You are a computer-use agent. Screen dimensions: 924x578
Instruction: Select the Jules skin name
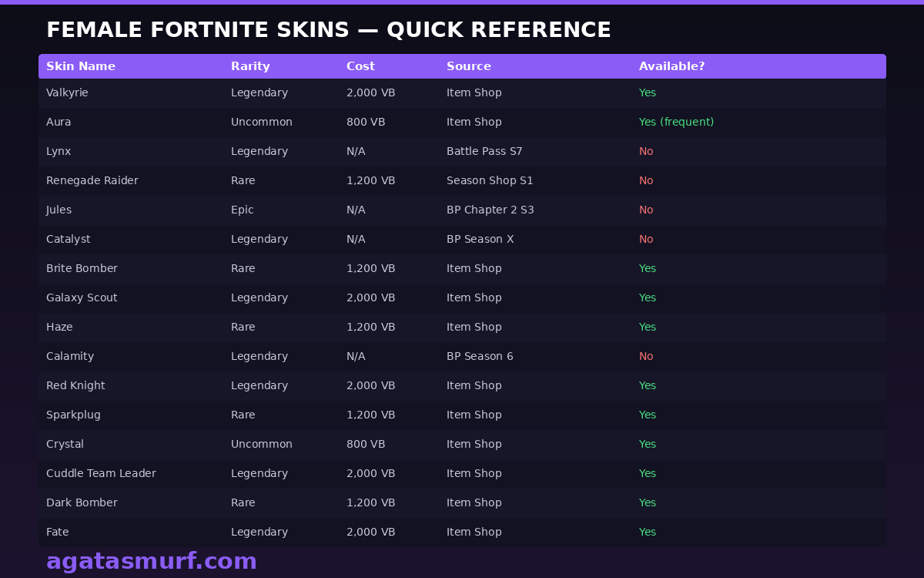click(x=59, y=210)
